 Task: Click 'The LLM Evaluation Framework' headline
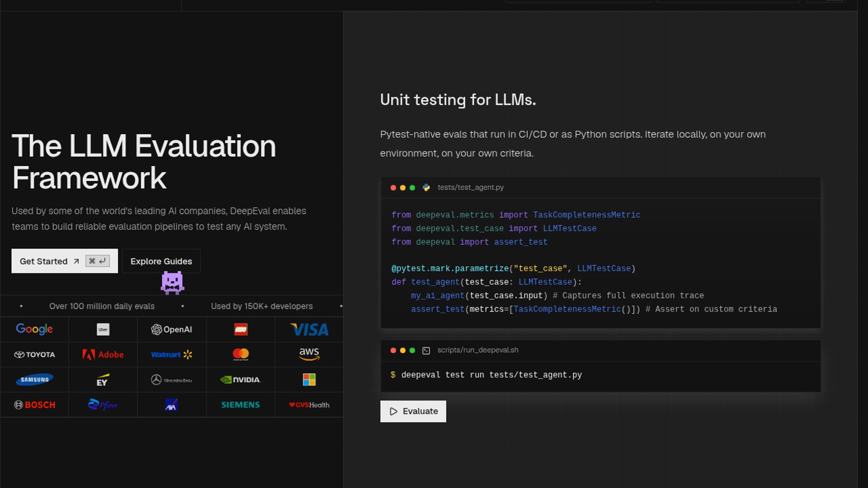(144, 162)
